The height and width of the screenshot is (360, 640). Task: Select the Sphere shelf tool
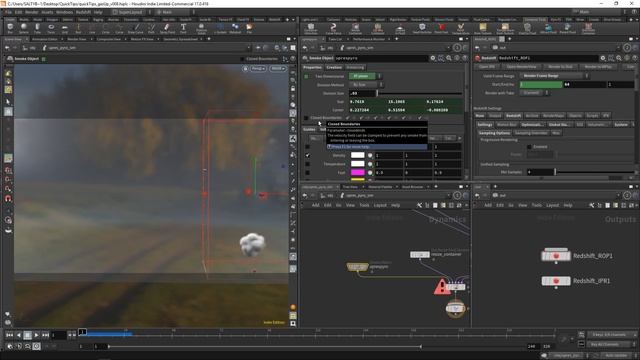24,28
